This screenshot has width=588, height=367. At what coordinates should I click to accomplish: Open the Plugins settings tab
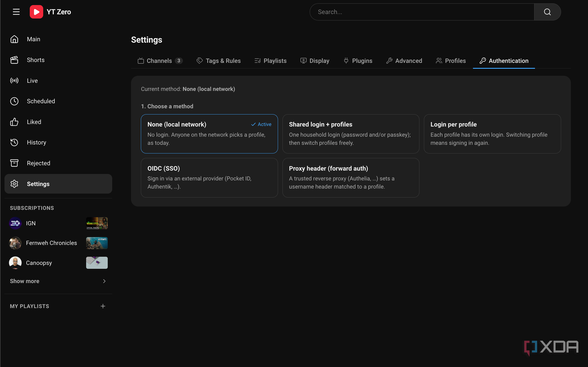(x=358, y=61)
